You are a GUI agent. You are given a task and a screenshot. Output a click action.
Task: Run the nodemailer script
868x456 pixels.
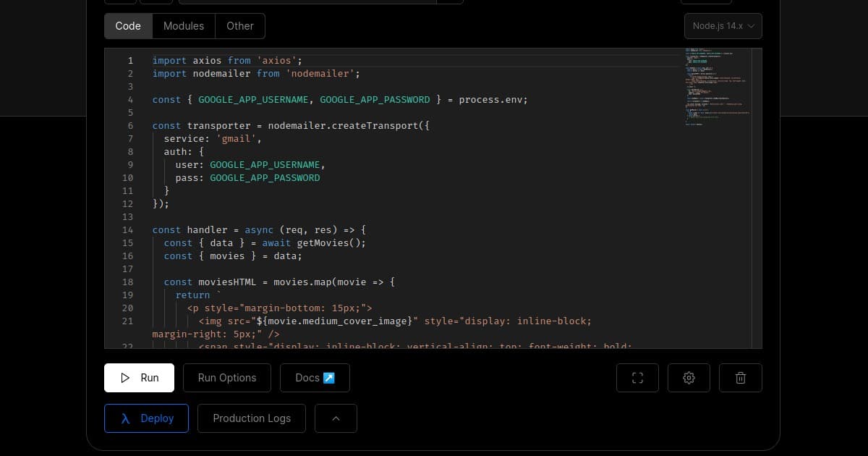139,377
